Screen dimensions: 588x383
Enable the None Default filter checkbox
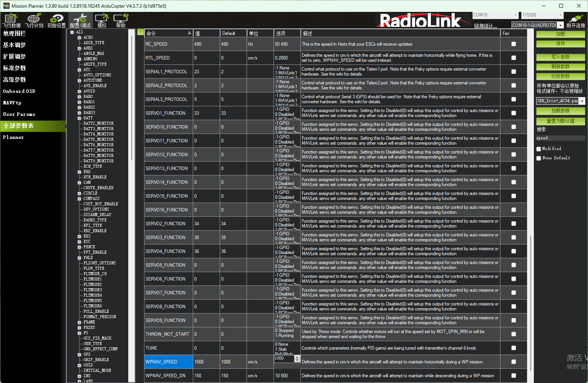538,158
